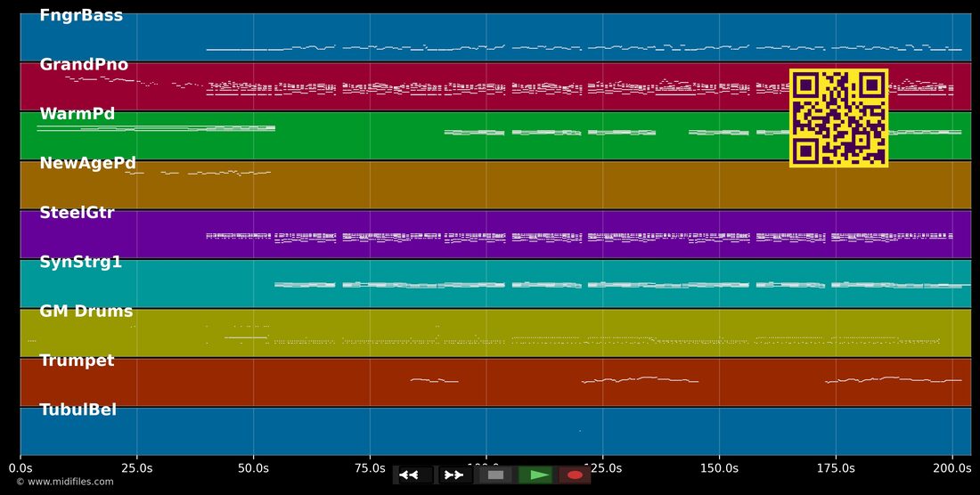Screen dimensions: 980x495
Task: Select the FngrBass track label
Action: click(x=81, y=16)
